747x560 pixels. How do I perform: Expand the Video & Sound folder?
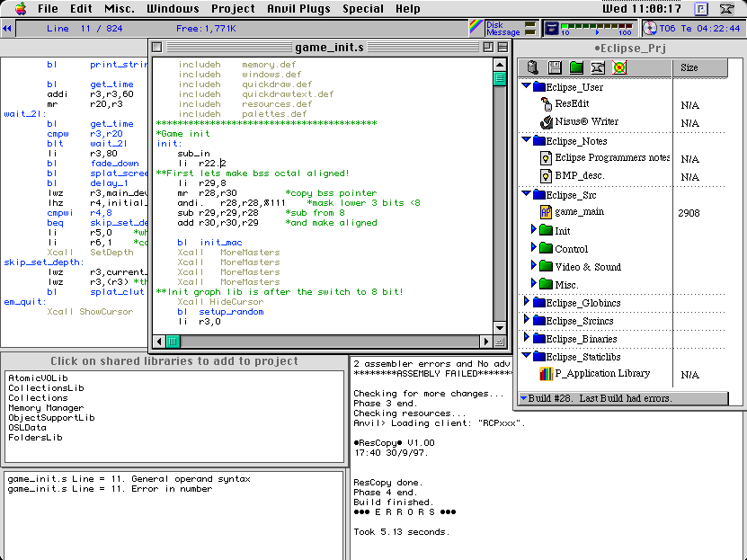click(x=536, y=267)
